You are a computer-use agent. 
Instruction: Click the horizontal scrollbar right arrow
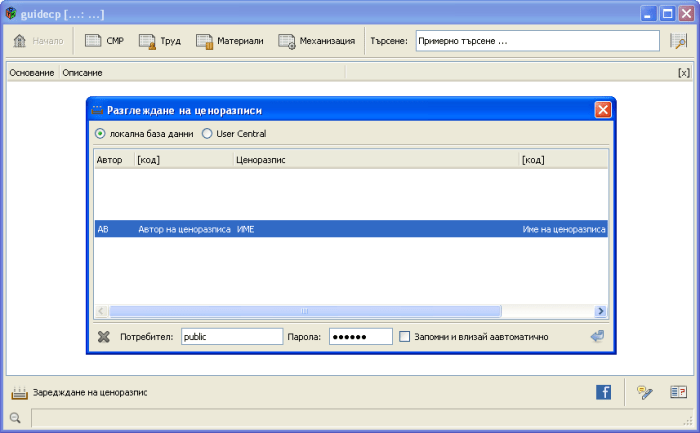point(601,311)
